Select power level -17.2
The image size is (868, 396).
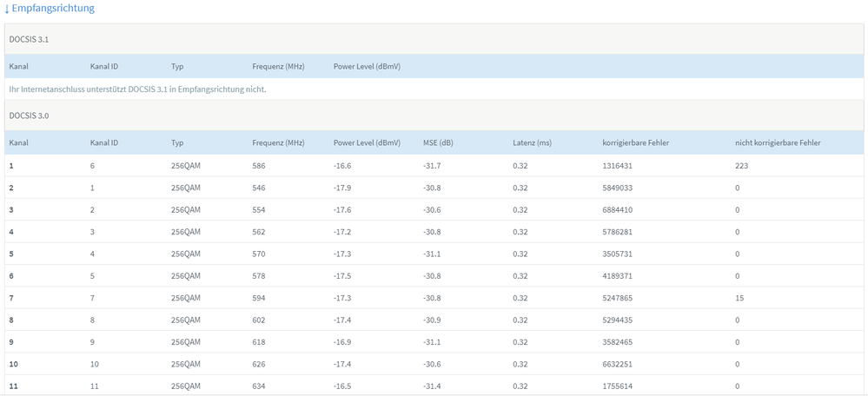click(x=342, y=232)
